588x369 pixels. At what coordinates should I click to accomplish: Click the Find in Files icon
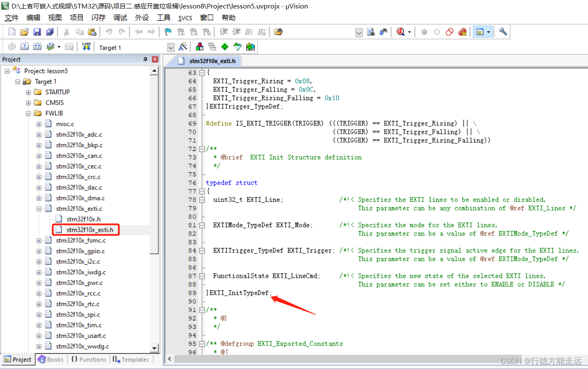coord(278,32)
